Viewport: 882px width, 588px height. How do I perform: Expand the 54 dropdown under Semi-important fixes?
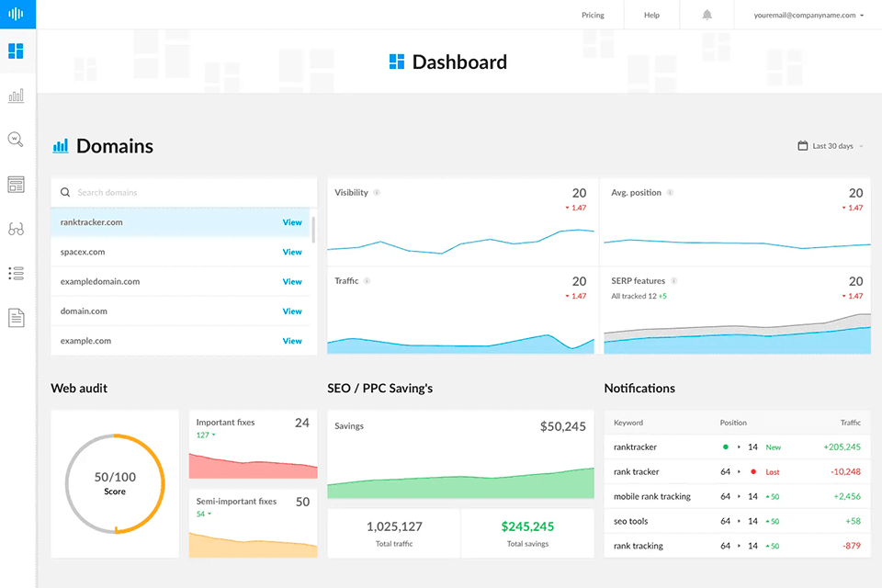click(x=204, y=514)
